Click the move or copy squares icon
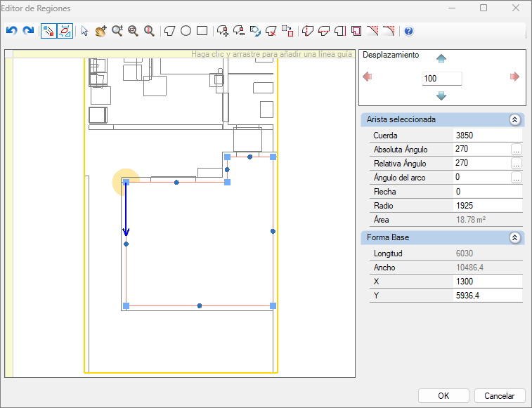Image resolution: width=532 pixels, height=408 pixels. click(x=287, y=31)
